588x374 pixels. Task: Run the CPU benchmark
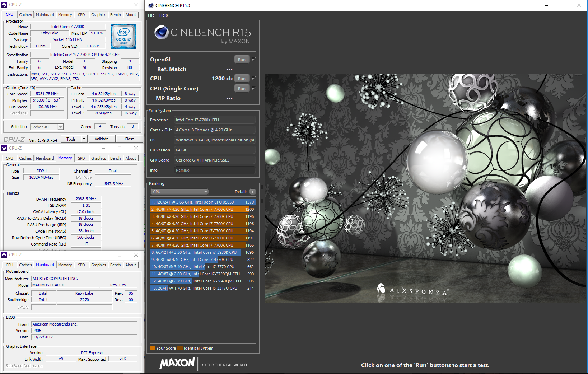242,79
